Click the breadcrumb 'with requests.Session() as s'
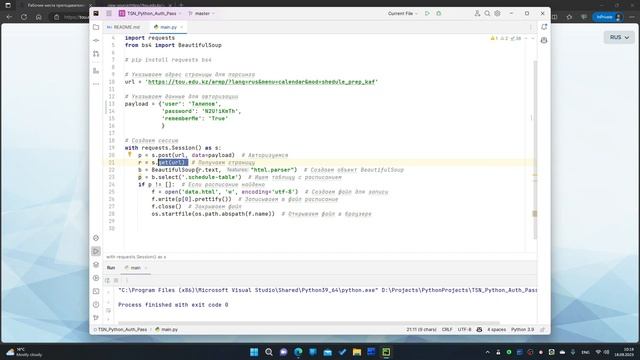Image resolution: width=640 pixels, height=360 pixels. coord(136,257)
